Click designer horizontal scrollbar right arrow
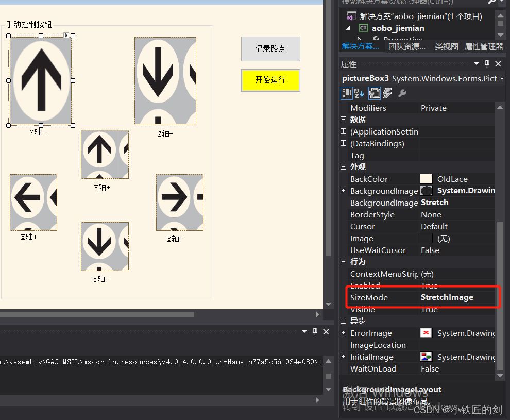Screen dimensions: 510x420 click(x=317, y=314)
